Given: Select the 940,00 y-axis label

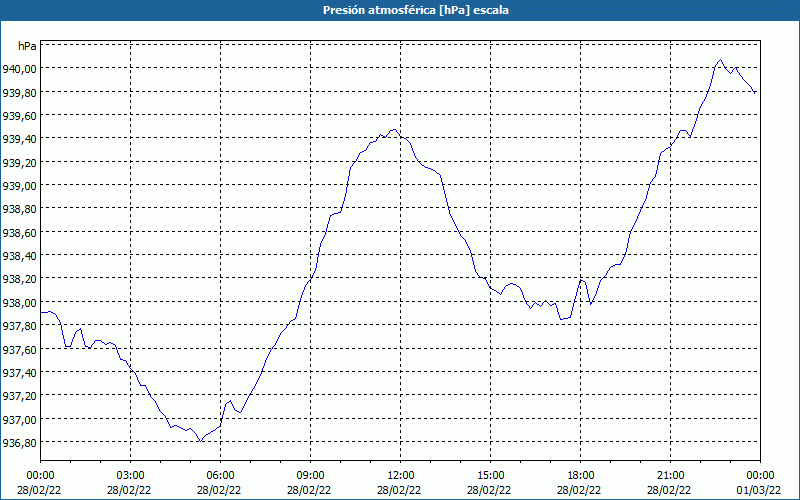Looking at the screenshot, I should point(19,69).
